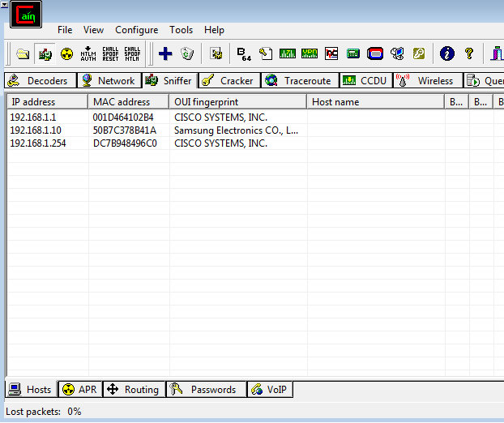504x423 pixels.
Task: Click the NTLM AUTH toolbar icon
Action: [88, 53]
